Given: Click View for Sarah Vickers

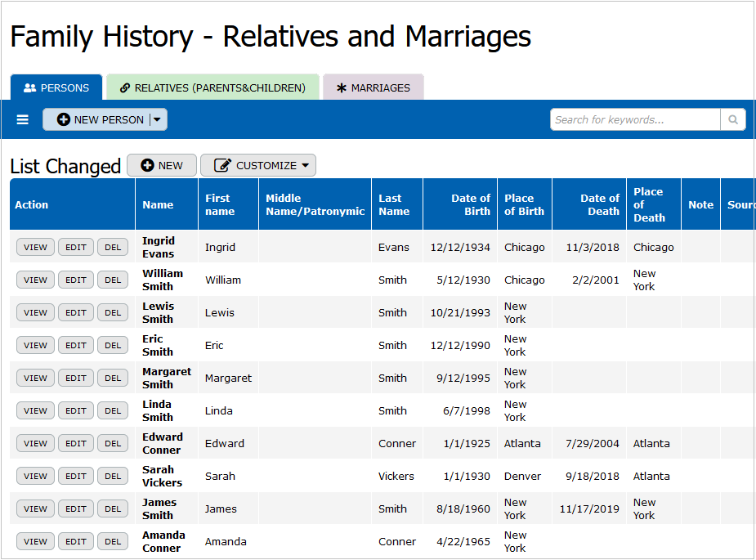Looking at the screenshot, I should [35, 476].
